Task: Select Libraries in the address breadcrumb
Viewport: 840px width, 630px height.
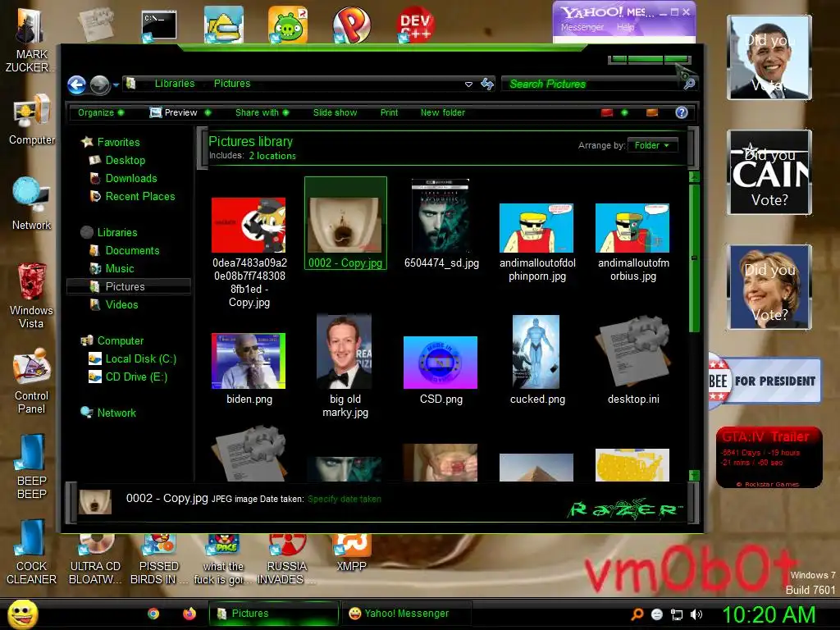Action: click(x=175, y=84)
